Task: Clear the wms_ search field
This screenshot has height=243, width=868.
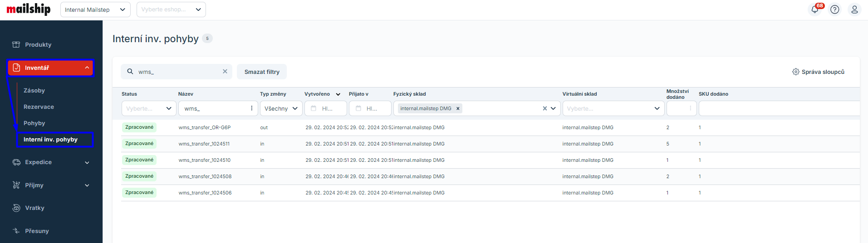Action: [x=225, y=72]
